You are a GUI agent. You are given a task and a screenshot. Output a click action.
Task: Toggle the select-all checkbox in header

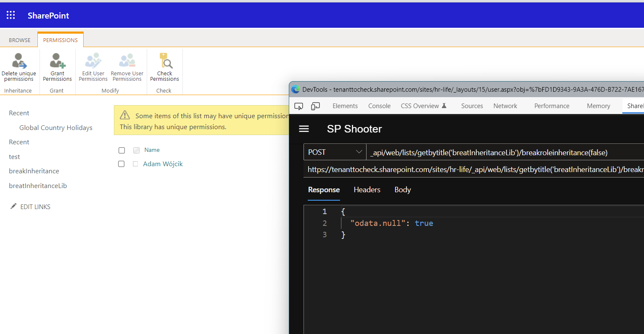pos(121,150)
